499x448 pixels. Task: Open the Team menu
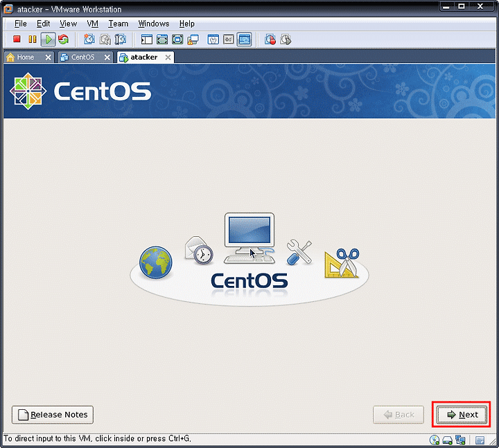click(x=118, y=24)
